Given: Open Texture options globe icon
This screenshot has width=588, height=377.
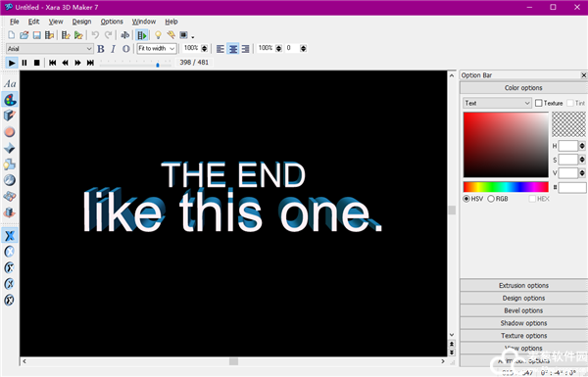Looking at the screenshot, I should pyautogui.click(x=10, y=180).
